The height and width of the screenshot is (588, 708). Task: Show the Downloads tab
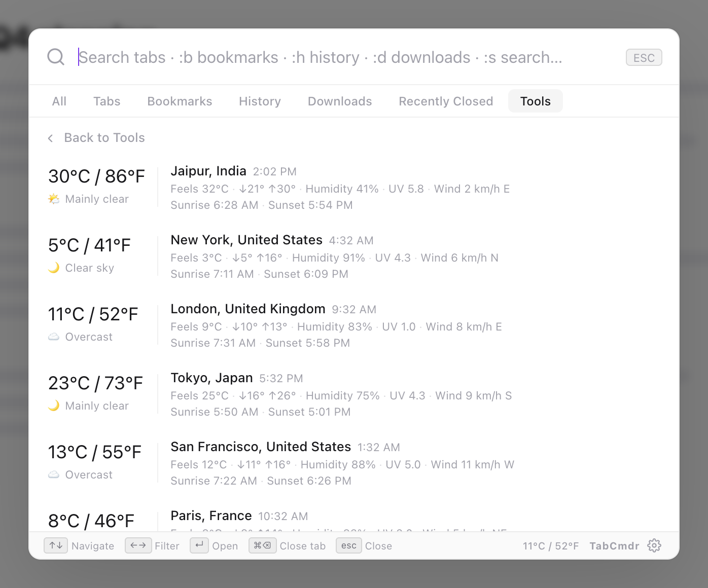(x=340, y=101)
